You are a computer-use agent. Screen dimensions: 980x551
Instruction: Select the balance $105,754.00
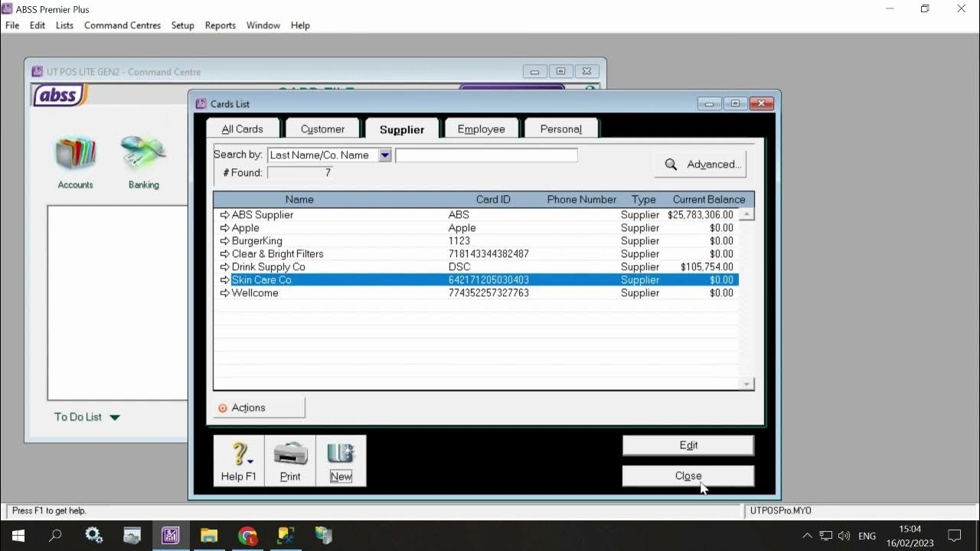click(x=707, y=267)
